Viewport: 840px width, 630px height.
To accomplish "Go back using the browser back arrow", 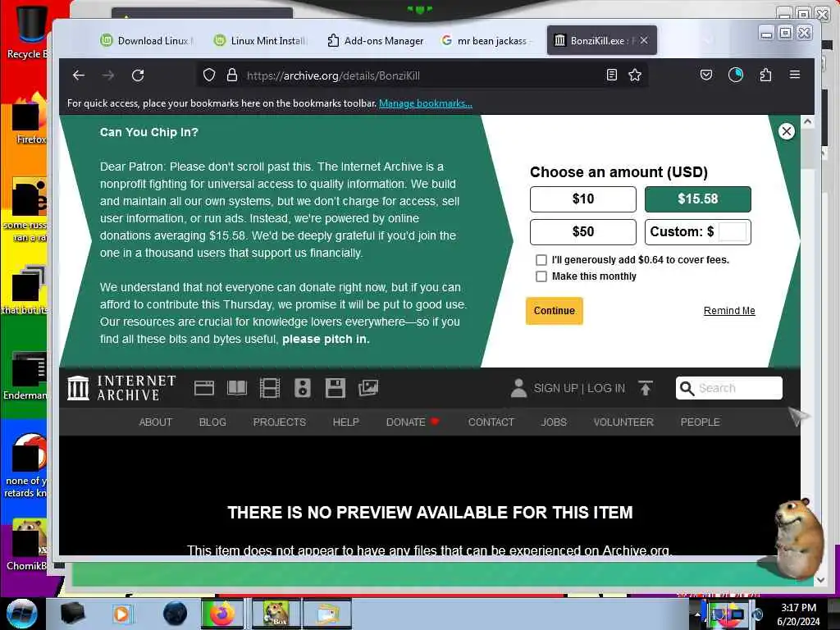I will pos(79,75).
